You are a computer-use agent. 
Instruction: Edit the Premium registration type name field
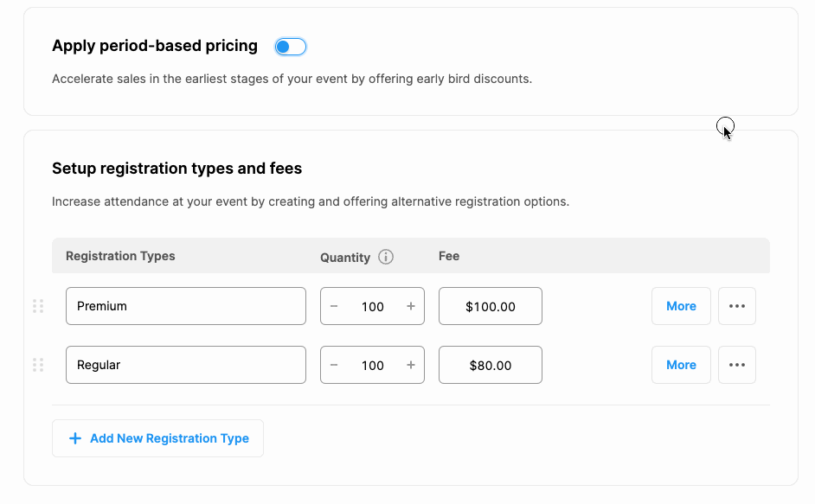click(186, 306)
